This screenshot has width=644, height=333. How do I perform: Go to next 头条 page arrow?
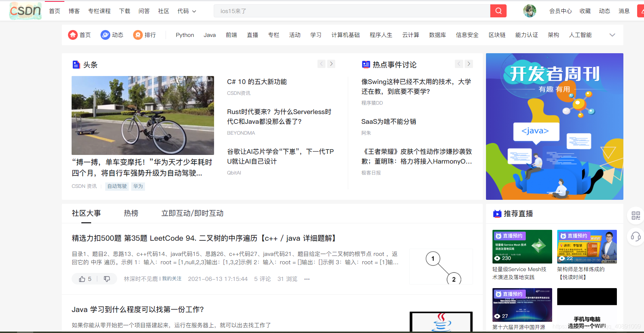point(331,64)
